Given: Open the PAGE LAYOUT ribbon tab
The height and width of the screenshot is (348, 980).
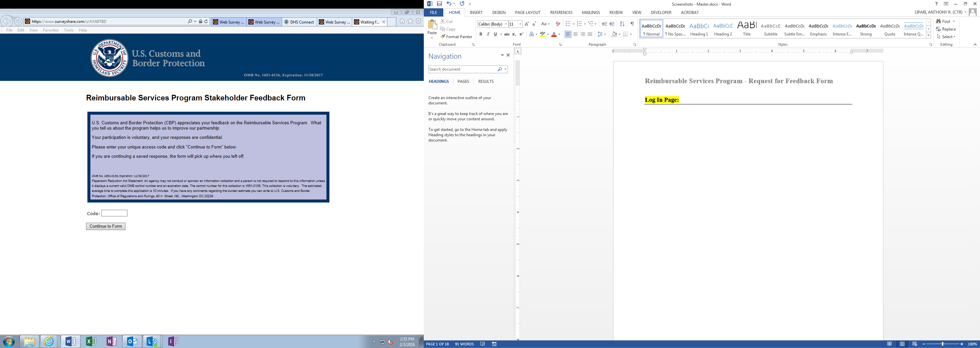Looking at the screenshot, I should [527, 13].
